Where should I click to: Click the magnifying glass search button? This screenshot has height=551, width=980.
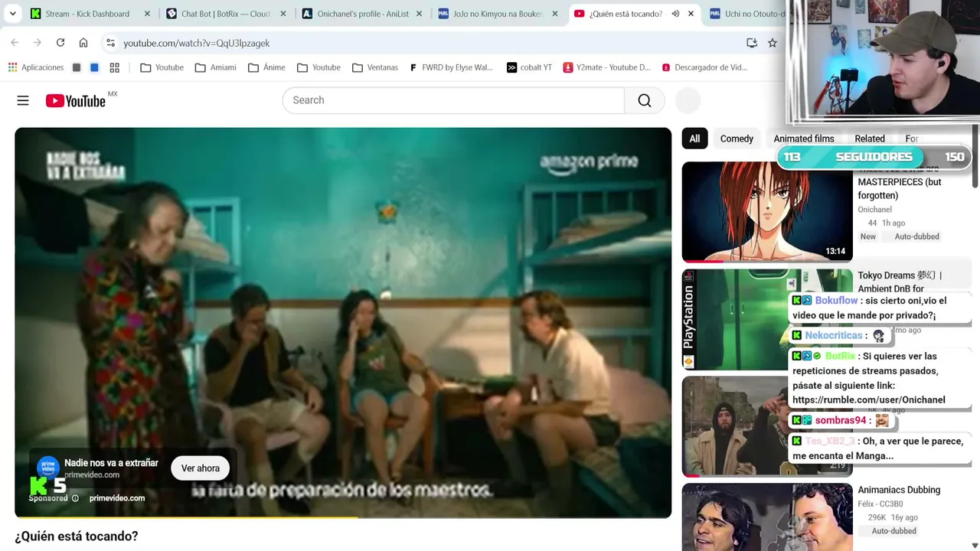(645, 100)
